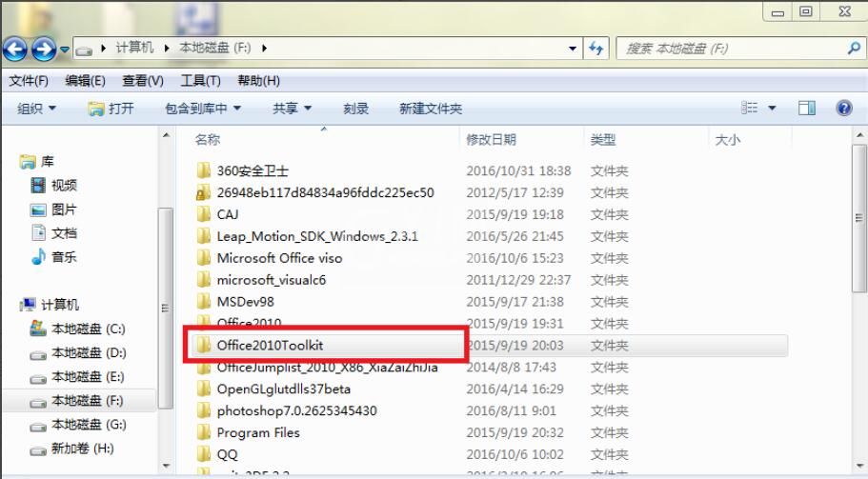This screenshot has height=479, width=868.
Task: Open the recent pages dropdown arrow
Action: (x=65, y=50)
